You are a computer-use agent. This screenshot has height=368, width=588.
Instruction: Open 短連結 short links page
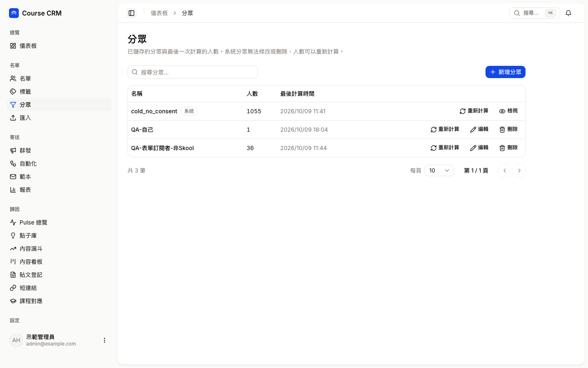[59, 288]
